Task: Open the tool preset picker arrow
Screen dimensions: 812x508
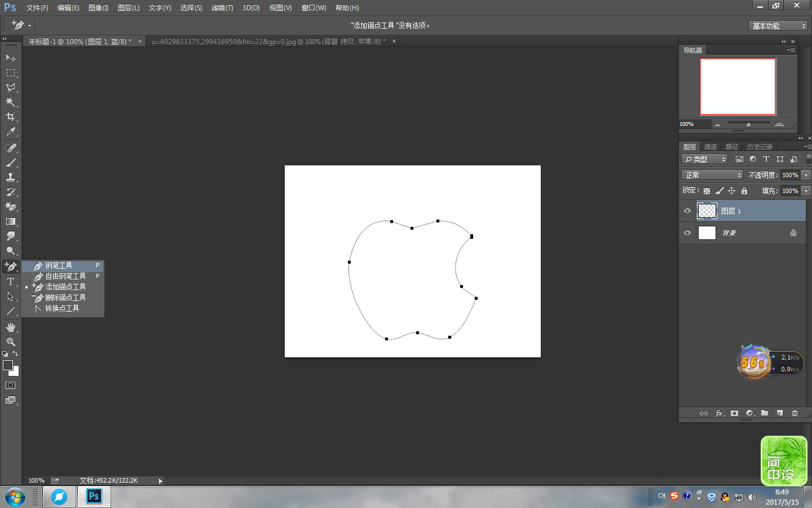Action: 30,25
